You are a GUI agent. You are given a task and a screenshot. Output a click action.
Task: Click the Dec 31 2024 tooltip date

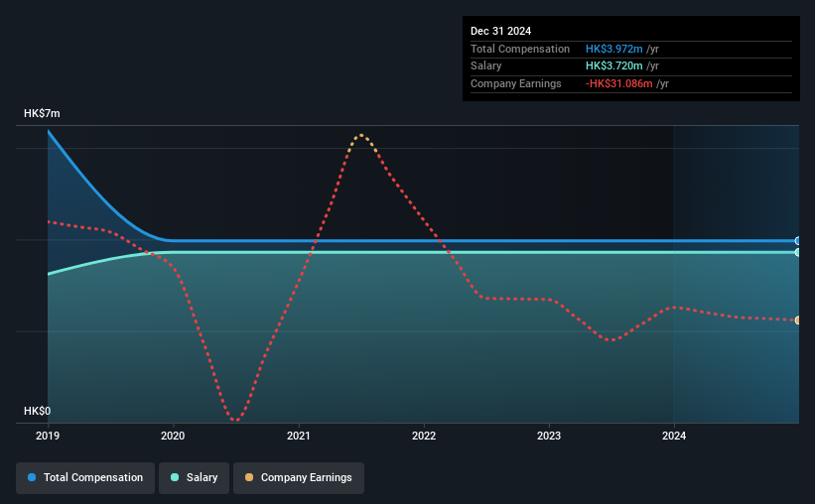tap(500, 31)
